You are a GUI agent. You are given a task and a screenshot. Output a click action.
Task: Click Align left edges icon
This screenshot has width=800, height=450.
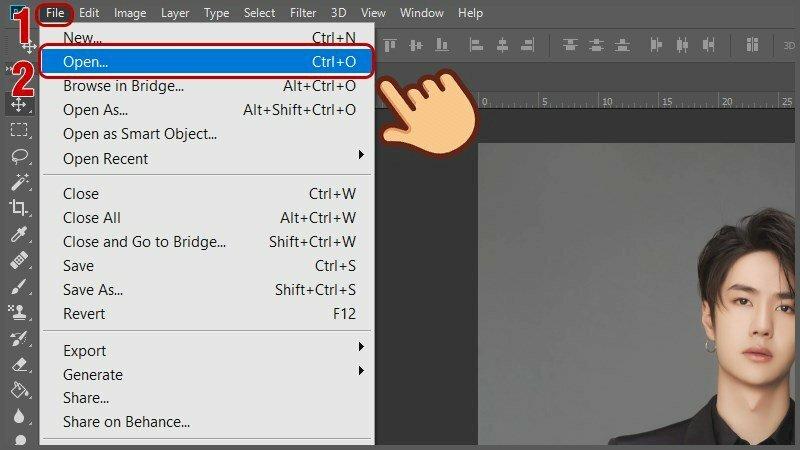476,45
